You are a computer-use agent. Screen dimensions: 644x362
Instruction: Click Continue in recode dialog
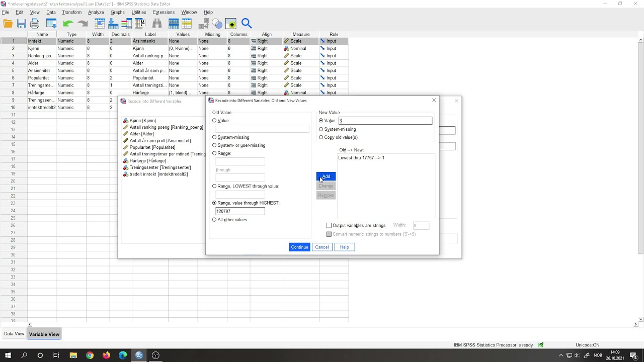pyautogui.click(x=299, y=247)
